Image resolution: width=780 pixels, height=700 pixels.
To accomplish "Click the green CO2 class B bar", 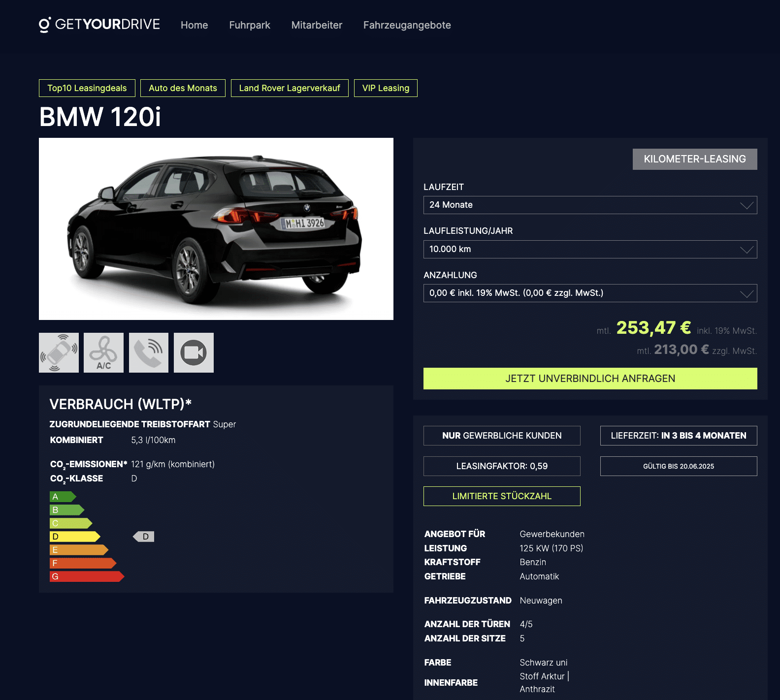I will point(67,510).
